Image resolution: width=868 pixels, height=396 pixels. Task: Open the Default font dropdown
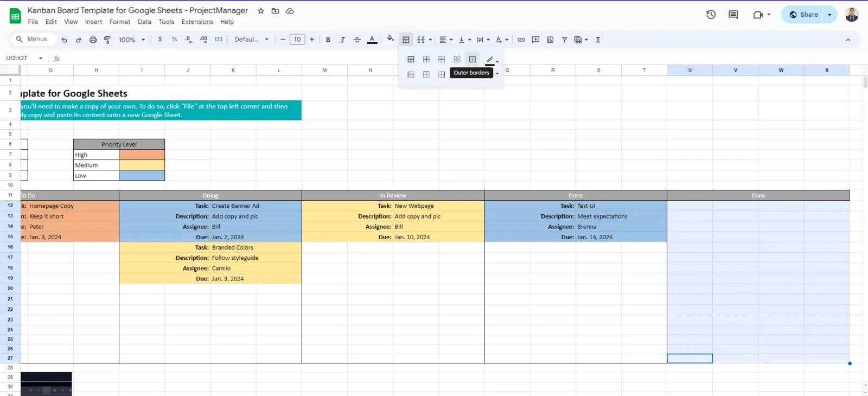point(251,39)
